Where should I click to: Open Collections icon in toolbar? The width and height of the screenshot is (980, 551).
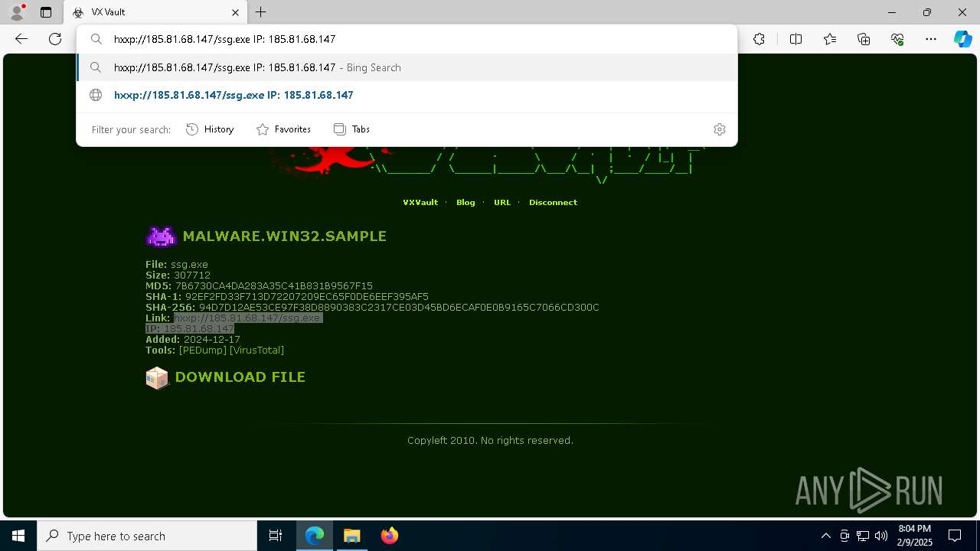pos(864,39)
